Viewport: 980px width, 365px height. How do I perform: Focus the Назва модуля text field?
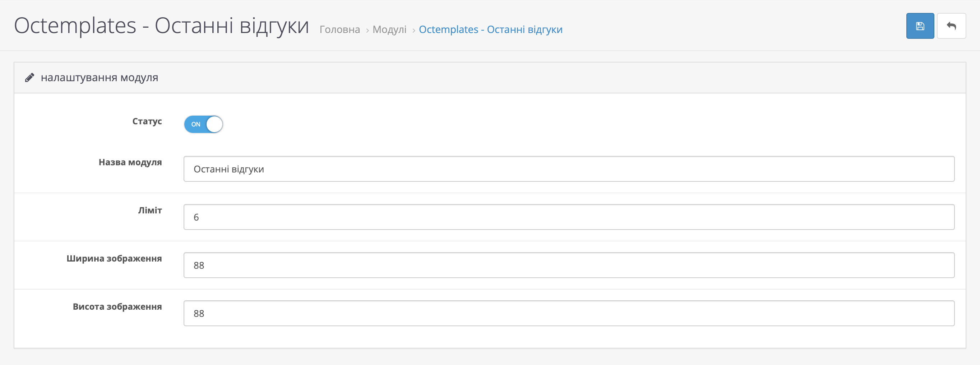tap(568, 169)
